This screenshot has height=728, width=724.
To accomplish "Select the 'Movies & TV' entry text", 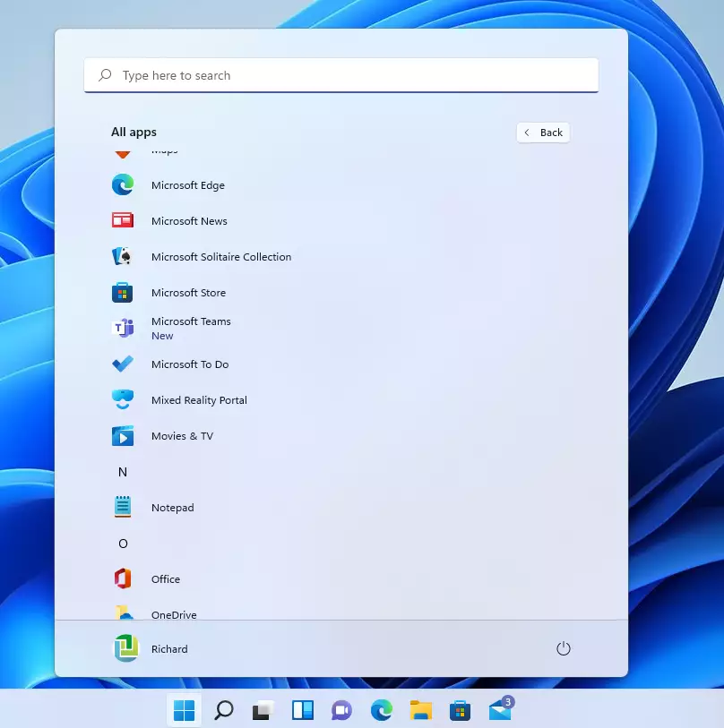I will point(182,436).
